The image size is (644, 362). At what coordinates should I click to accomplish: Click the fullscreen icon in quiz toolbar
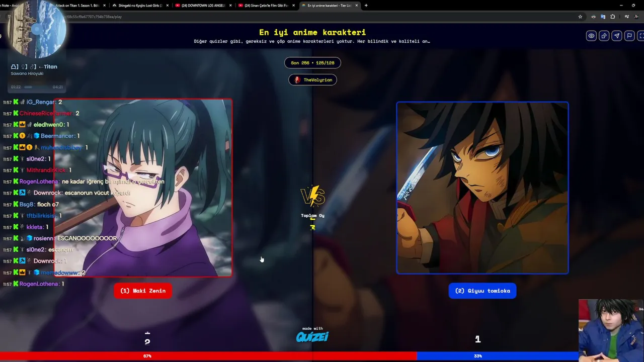[x=641, y=36]
